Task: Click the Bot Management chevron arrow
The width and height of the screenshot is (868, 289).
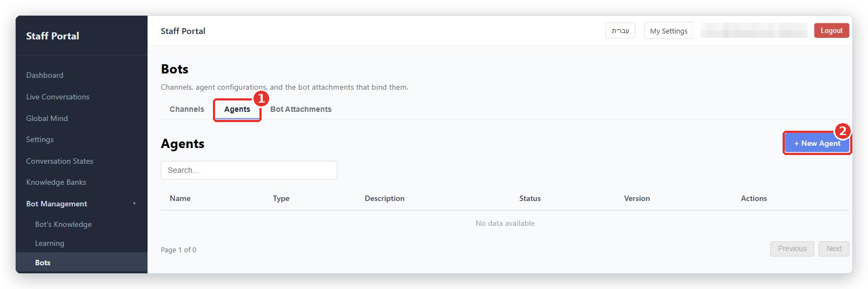Action: coord(134,204)
